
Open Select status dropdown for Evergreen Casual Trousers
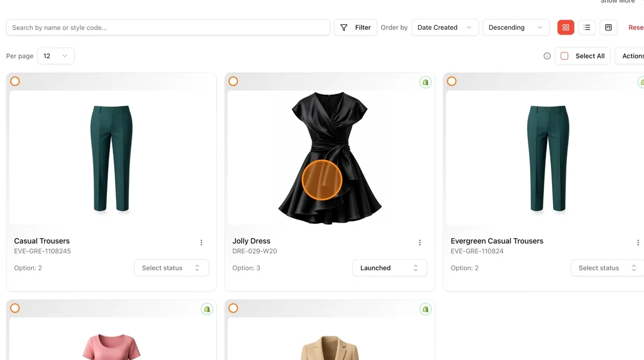pos(607,268)
